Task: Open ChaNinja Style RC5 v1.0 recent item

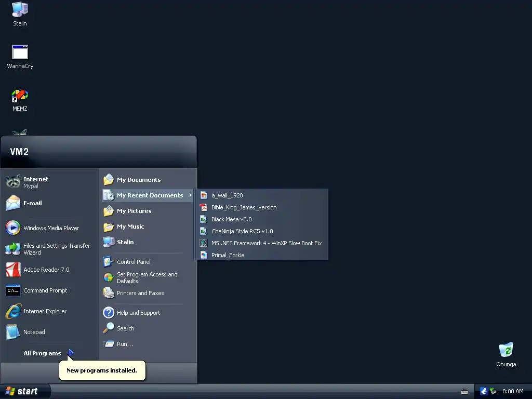Action: [x=262, y=231]
